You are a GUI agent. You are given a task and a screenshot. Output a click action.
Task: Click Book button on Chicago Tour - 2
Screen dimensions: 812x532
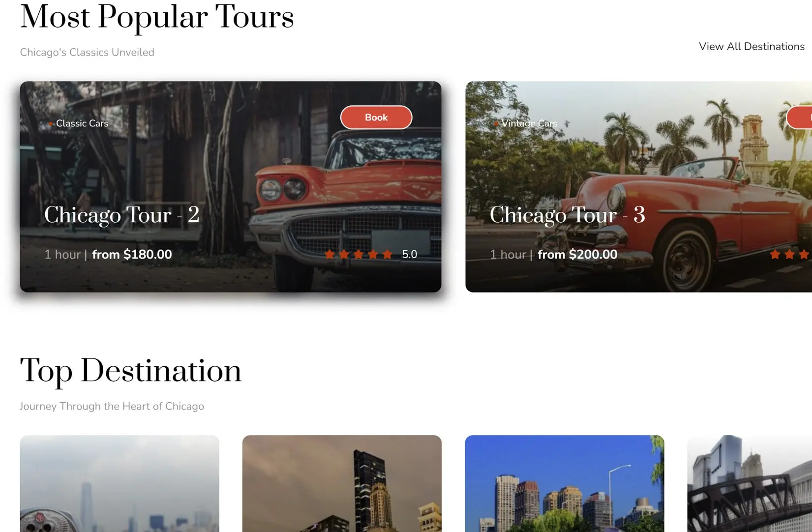click(376, 118)
